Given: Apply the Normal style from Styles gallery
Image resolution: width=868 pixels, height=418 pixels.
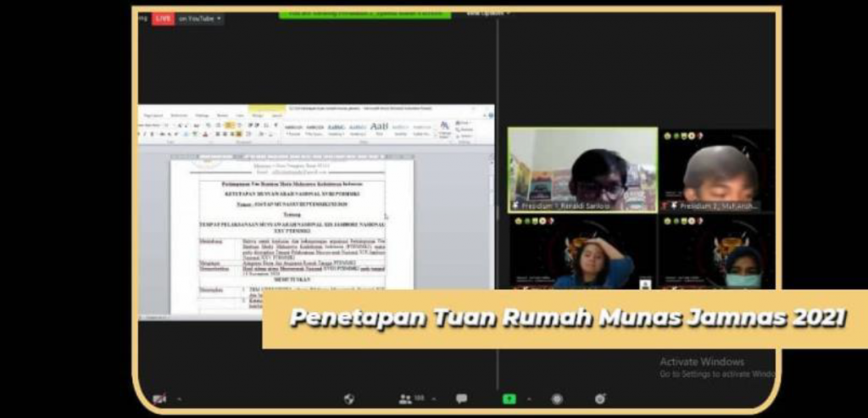Looking at the screenshot, I should pos(293,130).
